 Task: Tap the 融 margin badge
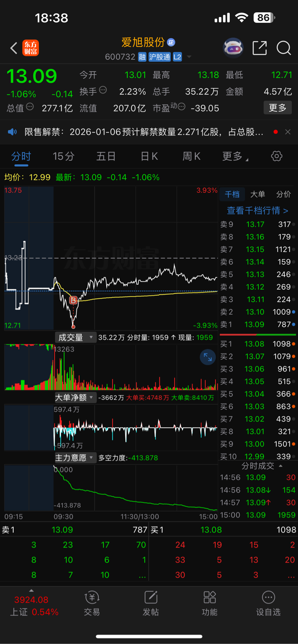142,57
